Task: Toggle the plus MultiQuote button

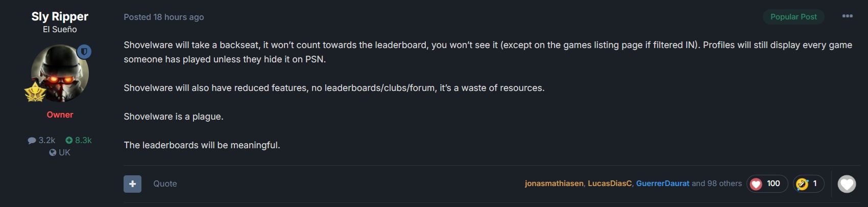Action: (x=132, y=183)
